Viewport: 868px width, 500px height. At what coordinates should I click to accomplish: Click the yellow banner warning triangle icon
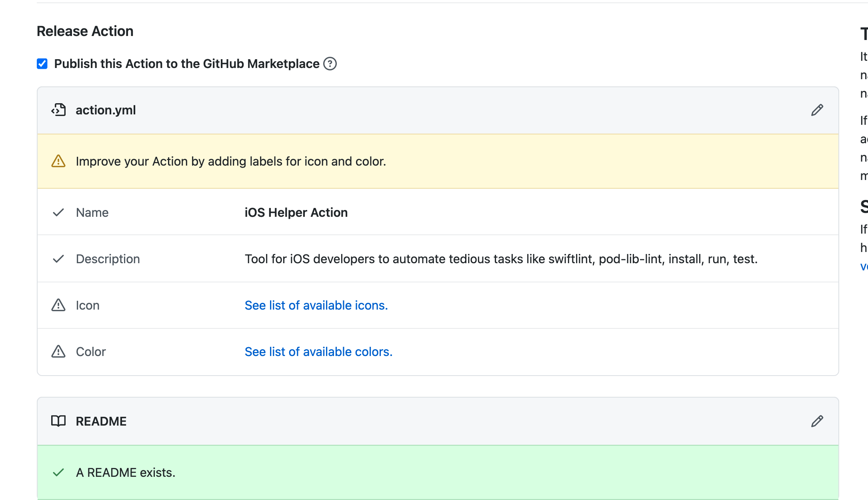(x=58, y=161)
